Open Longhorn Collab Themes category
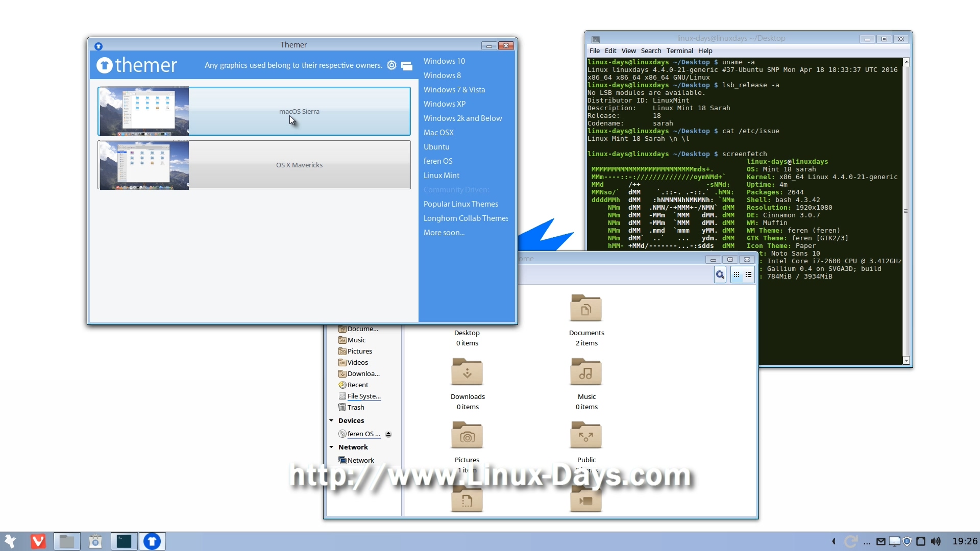 point(465,218)
